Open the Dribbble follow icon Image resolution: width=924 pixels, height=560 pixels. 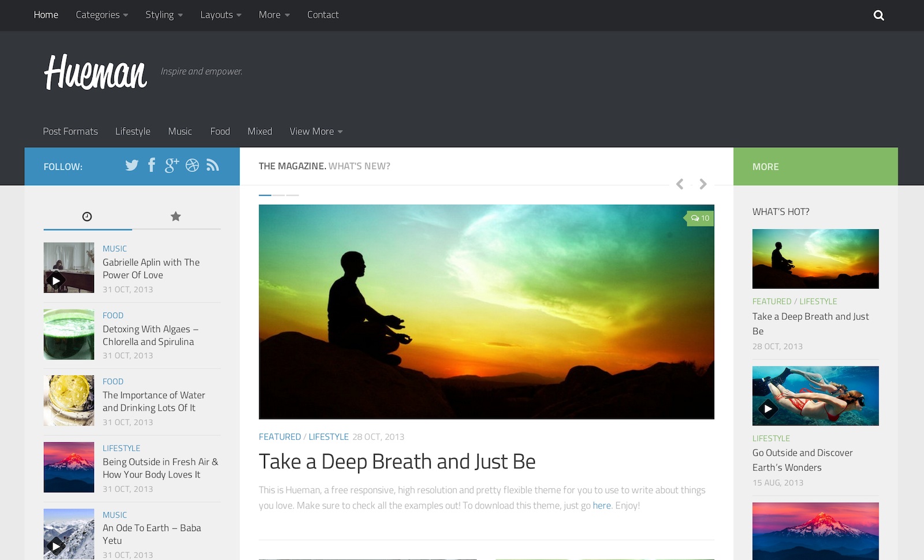pyautogui.click(x=192, y=166)
